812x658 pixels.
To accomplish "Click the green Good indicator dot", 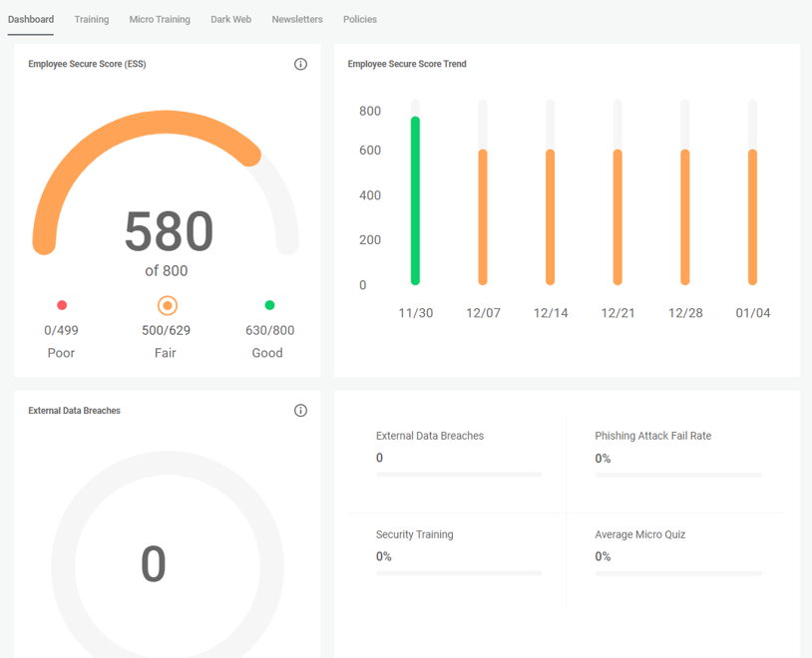I will click(x=269, y=305).
